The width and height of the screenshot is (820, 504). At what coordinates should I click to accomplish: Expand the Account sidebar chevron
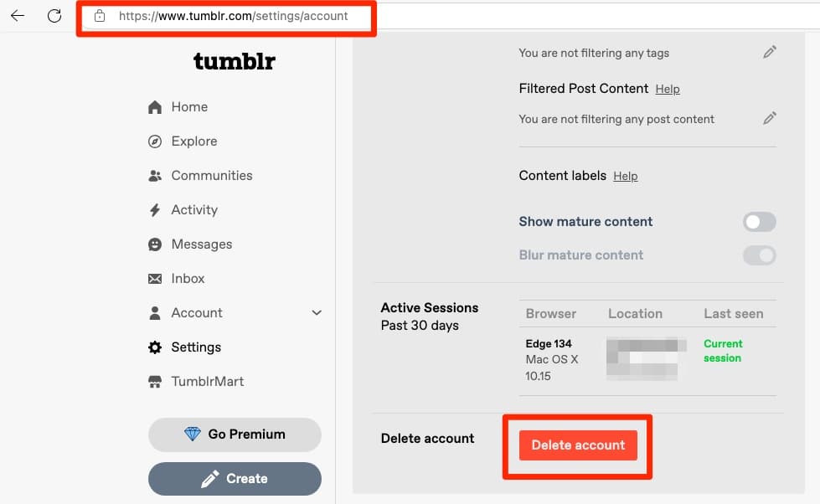tap(317, 312)
